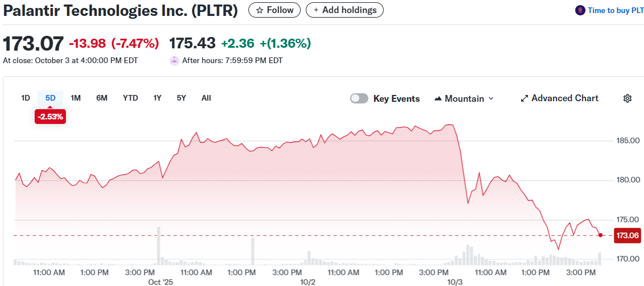Viewport: 644px width, 286px height.
Task: Click the Mountain chart type icon
Action: click(438, 98)
